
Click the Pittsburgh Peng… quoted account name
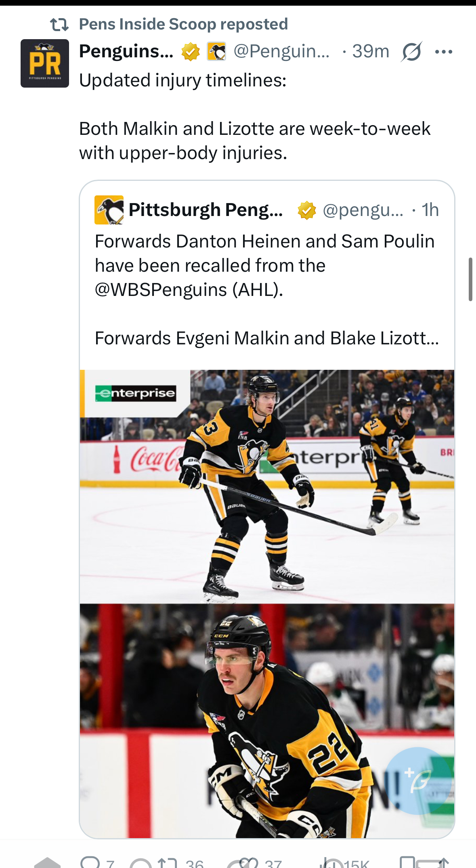tap(205, 210)
